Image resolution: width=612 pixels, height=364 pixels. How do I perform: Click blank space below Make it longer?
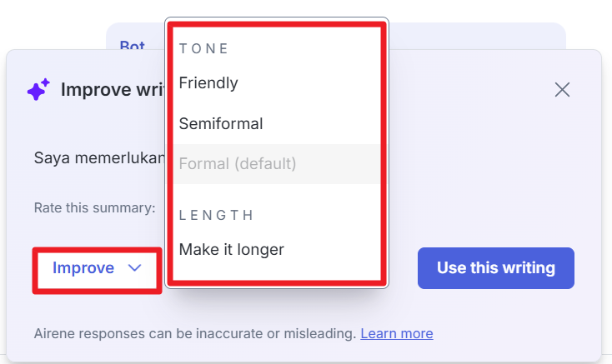point(275,272)
